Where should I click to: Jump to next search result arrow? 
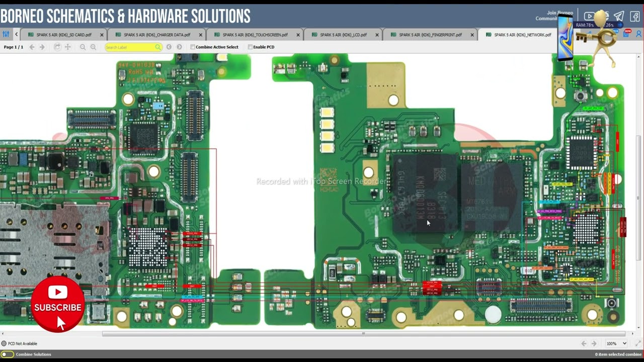coord(179,47)
